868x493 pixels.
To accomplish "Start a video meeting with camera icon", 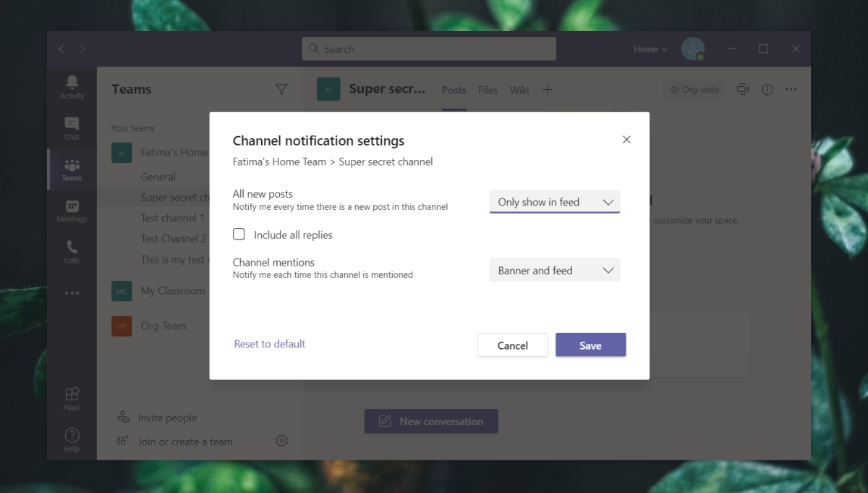I will pyautogui.click(x=743, y=89).
